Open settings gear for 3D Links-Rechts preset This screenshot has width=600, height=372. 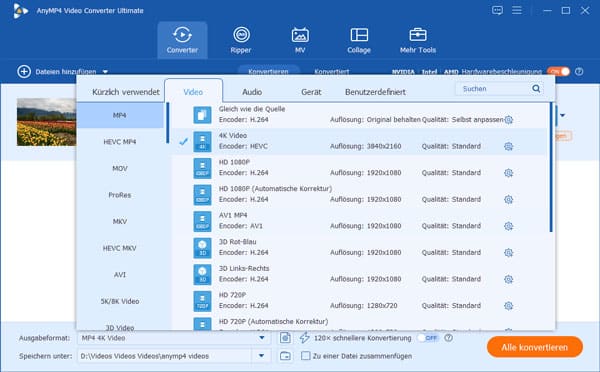(x=508, y=279)
